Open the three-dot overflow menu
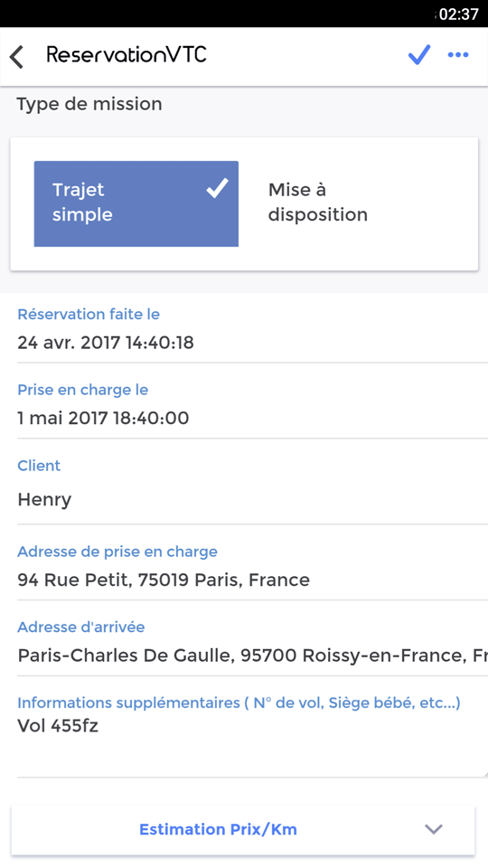Viewport: 488px width, 868px height. (458, 55)
